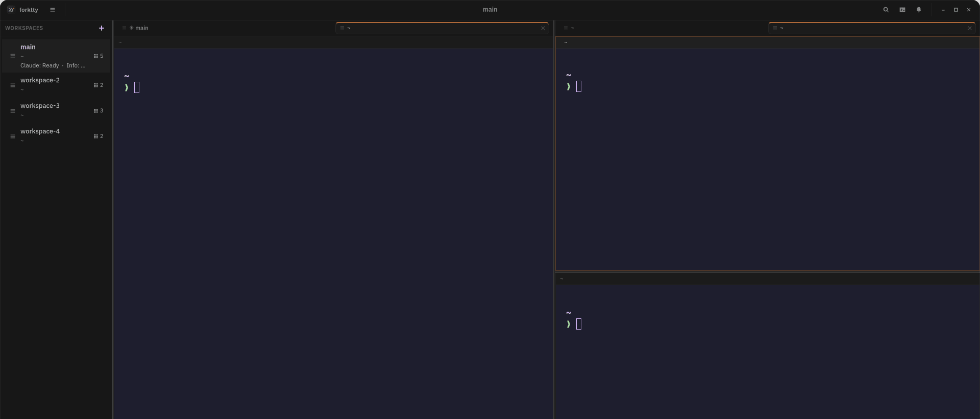The height and width of the screenshot is (419, 980).
Task: Click the bottom-right pane's '~' path header
Action: 561,279
